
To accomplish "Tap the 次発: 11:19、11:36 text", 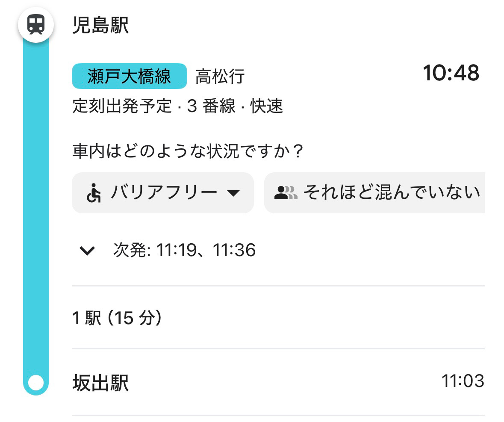I will pyautogui.click(x=184, y=250).
